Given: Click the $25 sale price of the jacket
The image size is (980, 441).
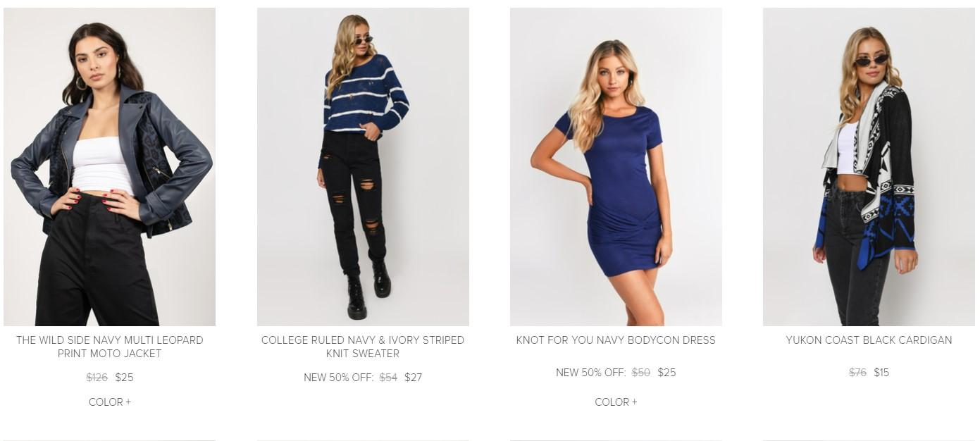Looking at the screenshot, I should point(124,378).
